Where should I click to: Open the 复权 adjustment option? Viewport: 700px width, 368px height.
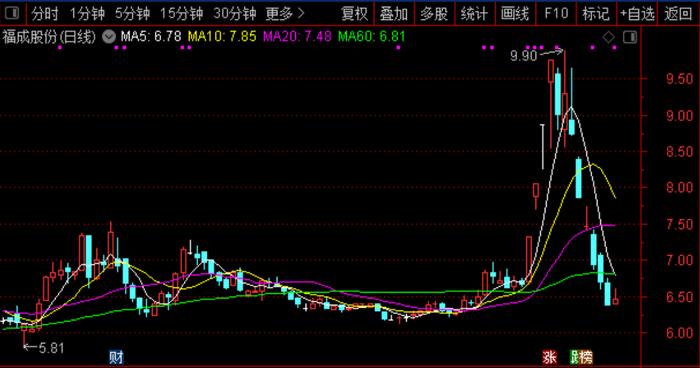[354, 14]
